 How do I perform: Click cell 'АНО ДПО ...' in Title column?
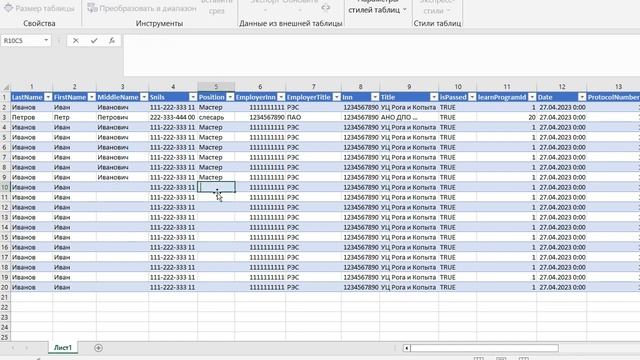tap(409, 117)
